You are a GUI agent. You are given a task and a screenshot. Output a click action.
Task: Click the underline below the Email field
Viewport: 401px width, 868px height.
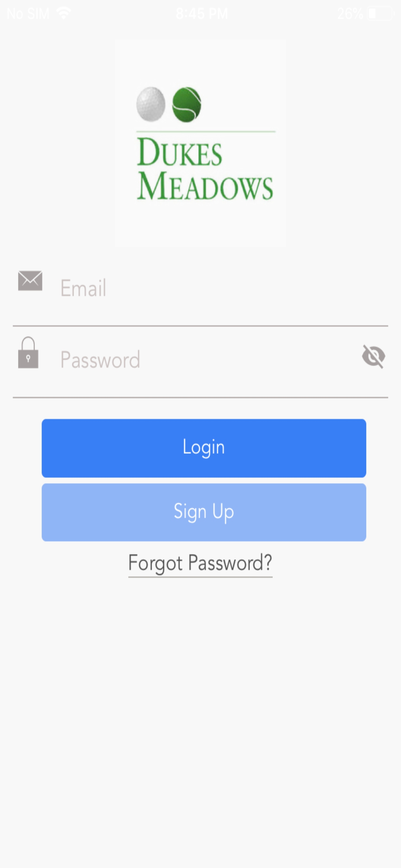point(200,326)
